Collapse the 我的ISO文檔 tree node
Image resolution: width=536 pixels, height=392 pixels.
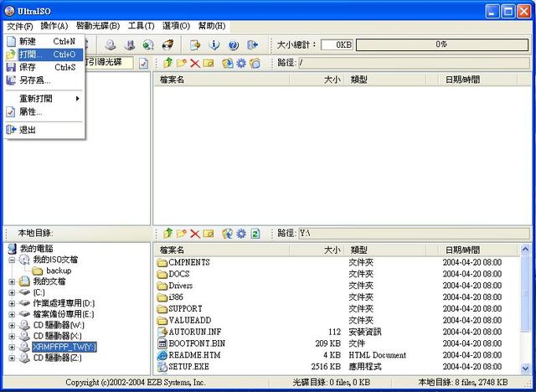(12, 260)
